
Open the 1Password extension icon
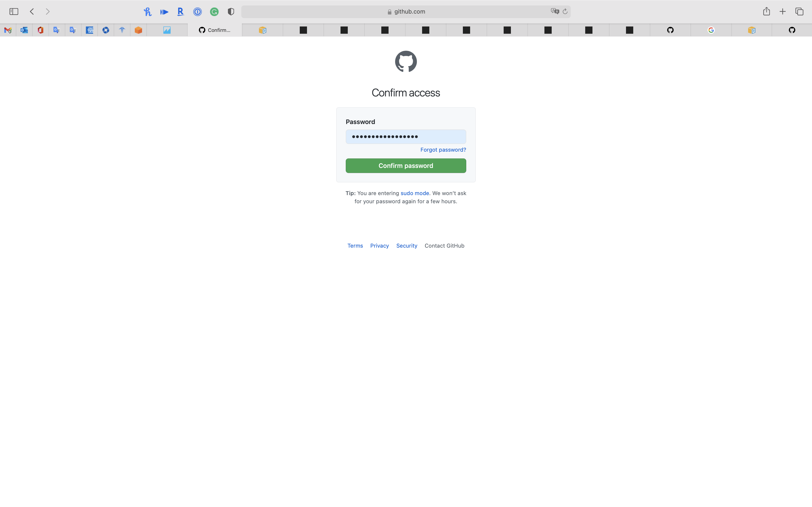(197, 12)
